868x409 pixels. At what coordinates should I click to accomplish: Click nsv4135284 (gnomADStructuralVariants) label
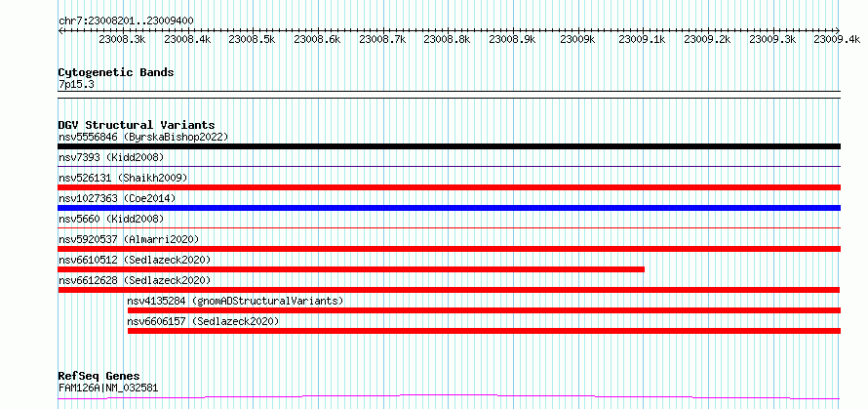235,301
